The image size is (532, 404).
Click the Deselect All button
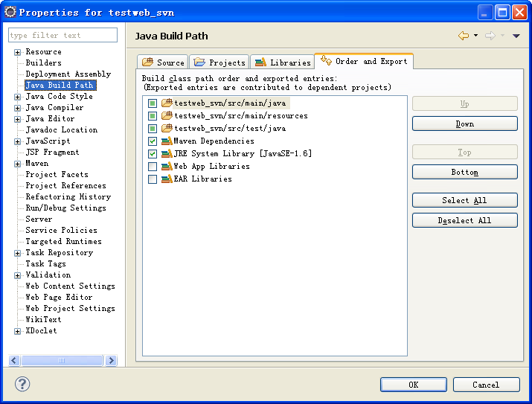(x=465, y=220)
